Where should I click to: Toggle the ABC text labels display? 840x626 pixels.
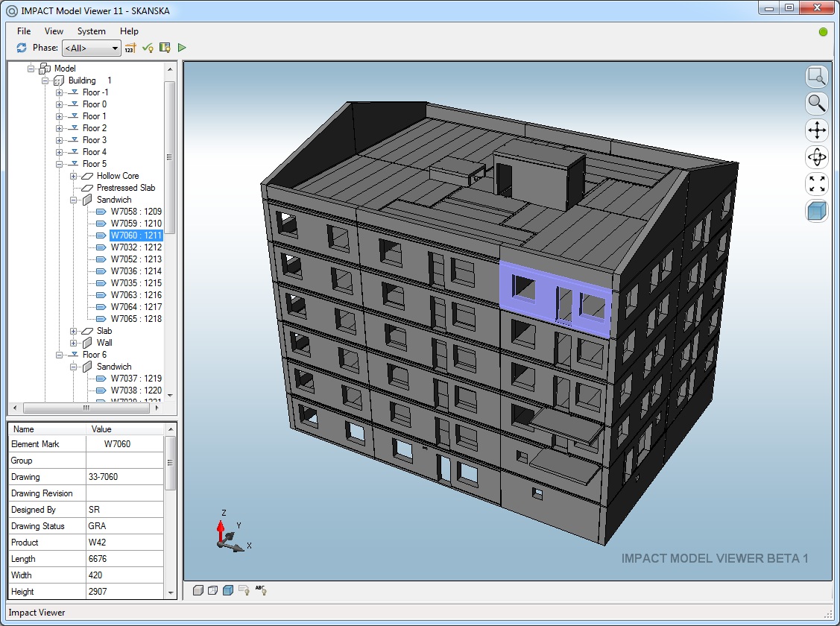coord(260,590)
